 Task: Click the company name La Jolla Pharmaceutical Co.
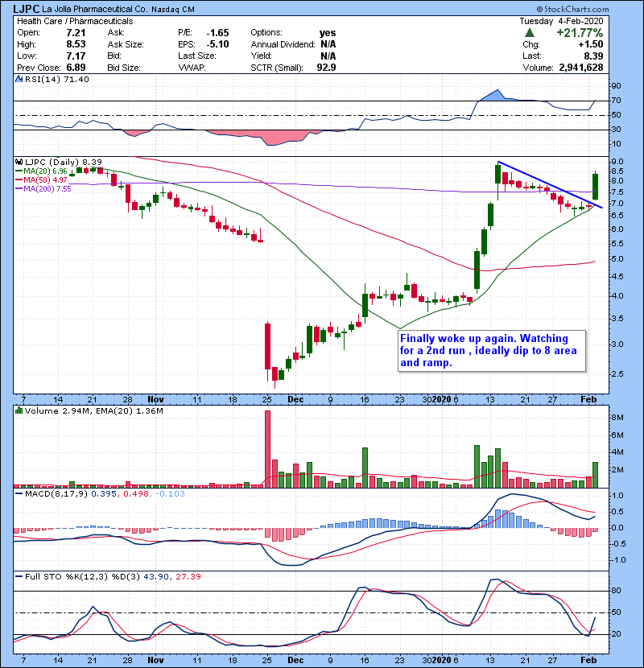click(x=95, y=9)
